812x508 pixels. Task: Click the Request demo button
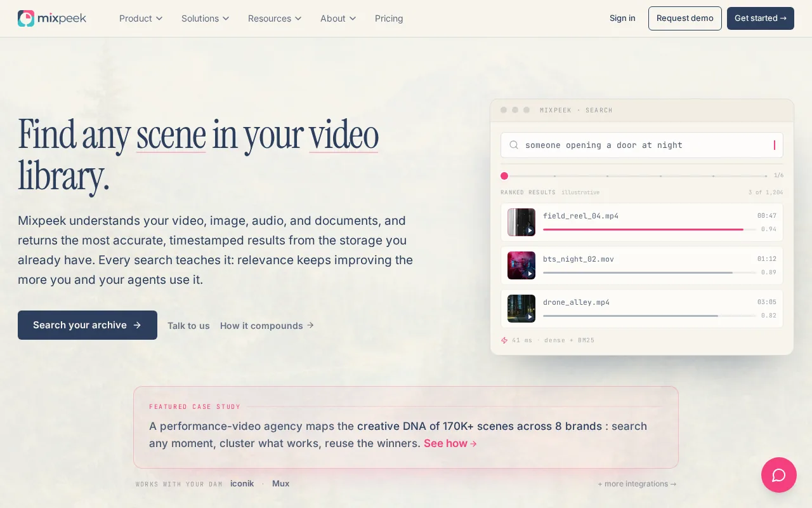click(685, 18)
